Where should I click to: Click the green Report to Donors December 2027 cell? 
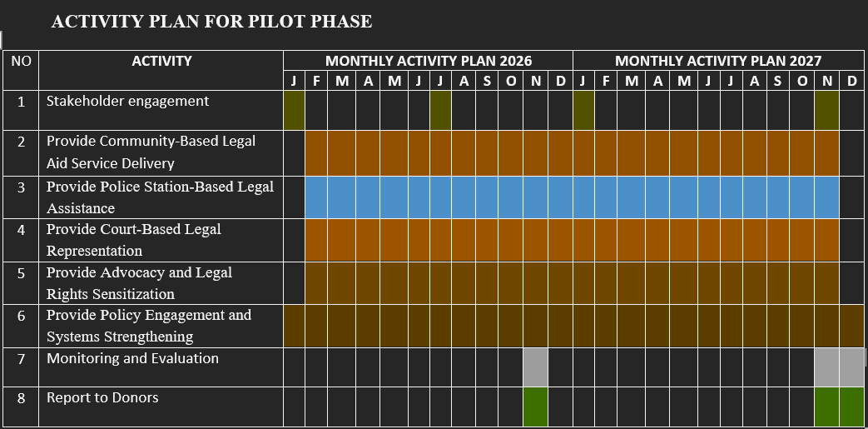point(851,407)
